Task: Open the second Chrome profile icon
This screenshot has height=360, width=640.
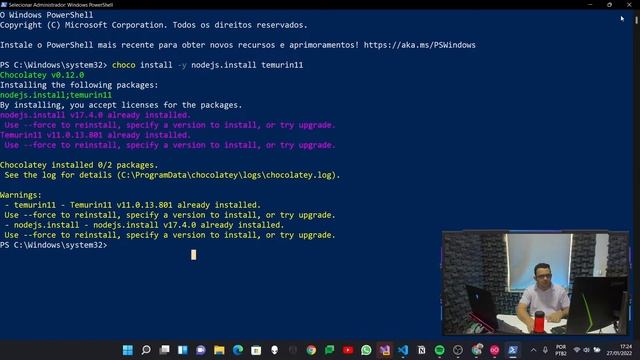Action: tap(476, 350)
